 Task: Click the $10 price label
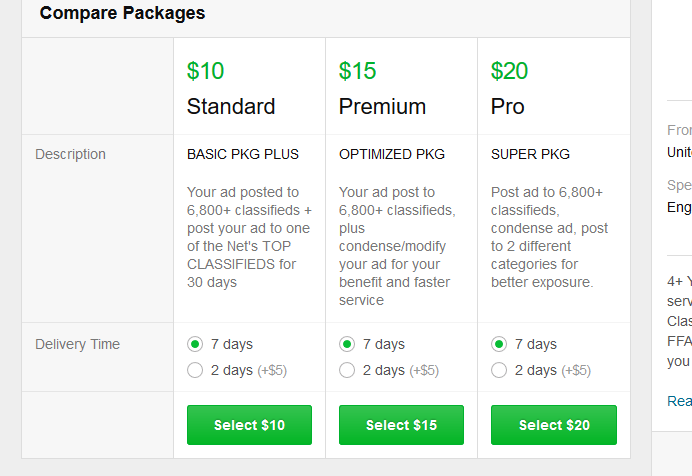pos(205,71)
